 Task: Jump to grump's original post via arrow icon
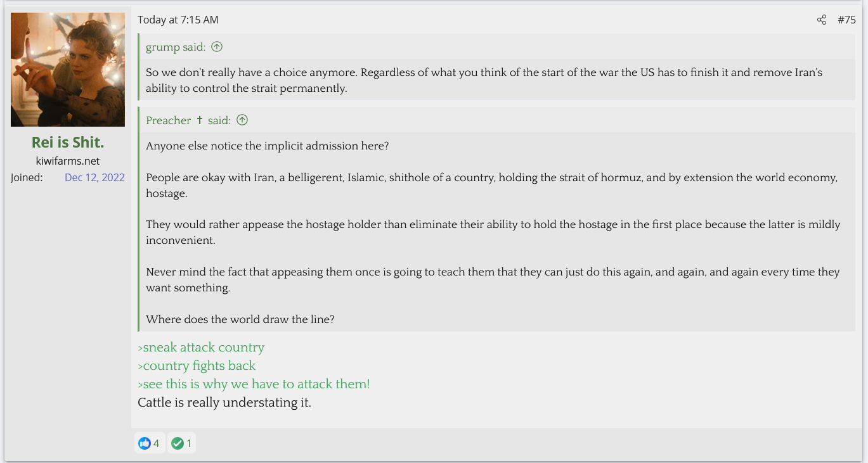tap(217, 47)
